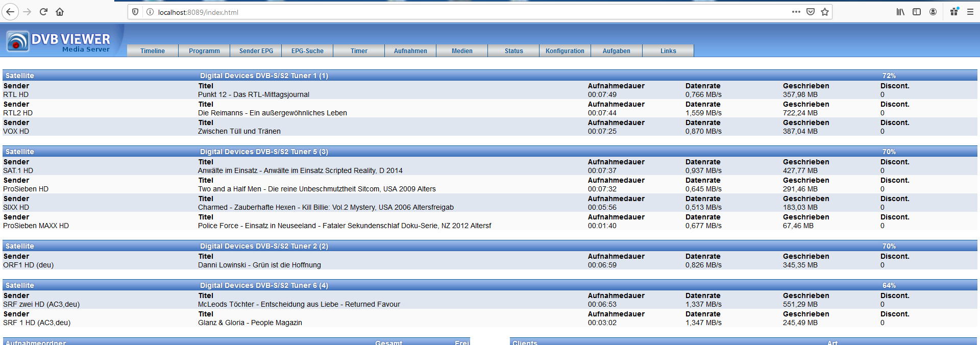Click the 1,347 MB/s data rate value

pos(703,323)
